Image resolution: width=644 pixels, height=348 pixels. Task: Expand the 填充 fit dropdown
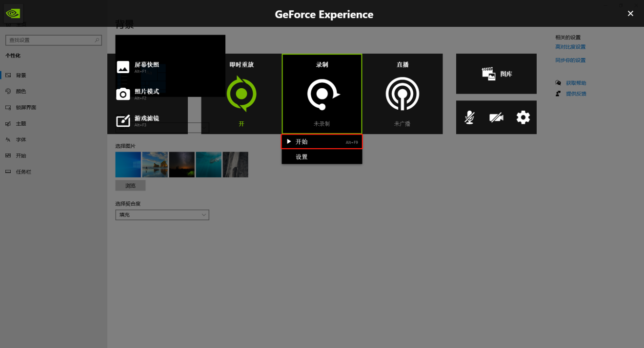162,215
